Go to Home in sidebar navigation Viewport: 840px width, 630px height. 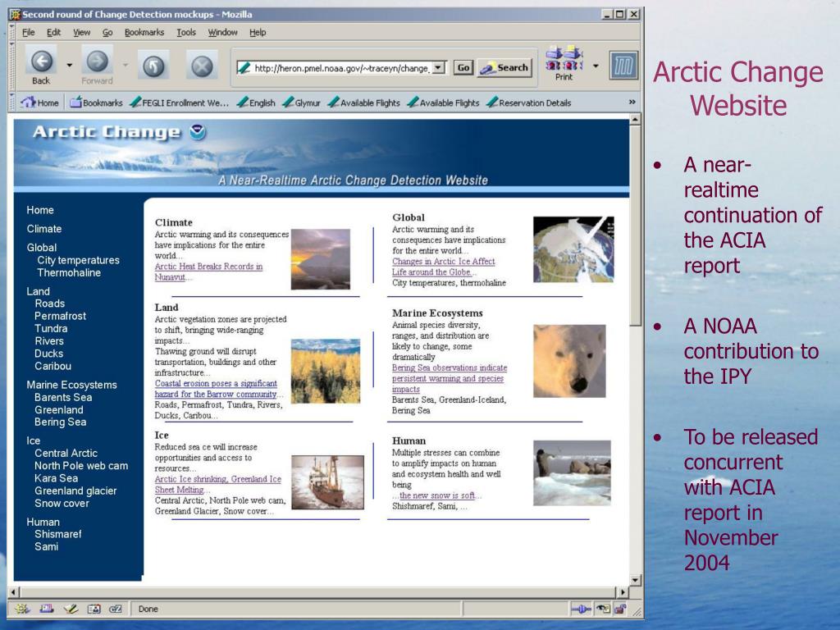tap(40, 210)
